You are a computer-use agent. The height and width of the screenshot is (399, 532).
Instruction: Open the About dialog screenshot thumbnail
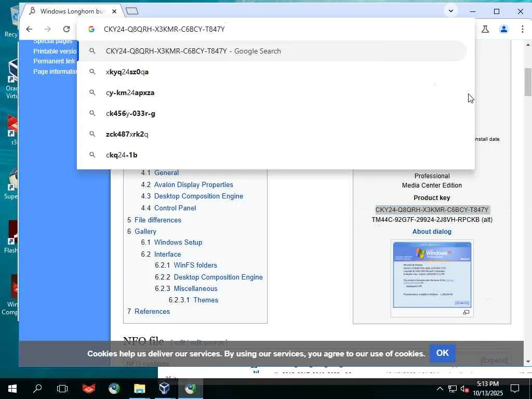[x=432, y=274]
